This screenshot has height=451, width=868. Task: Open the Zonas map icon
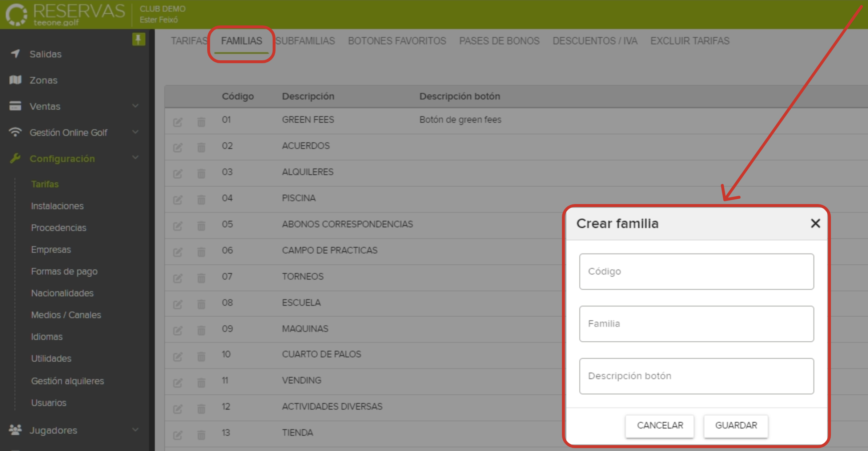15,80
